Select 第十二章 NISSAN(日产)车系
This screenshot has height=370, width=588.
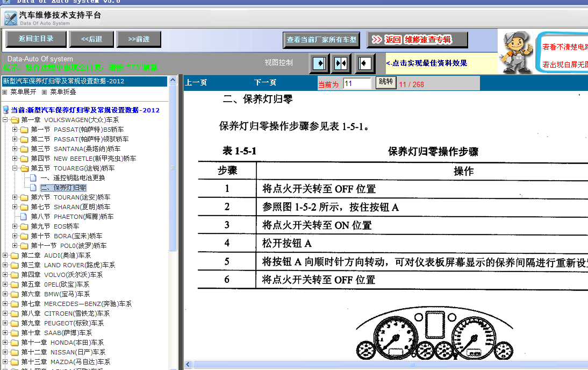63,352
